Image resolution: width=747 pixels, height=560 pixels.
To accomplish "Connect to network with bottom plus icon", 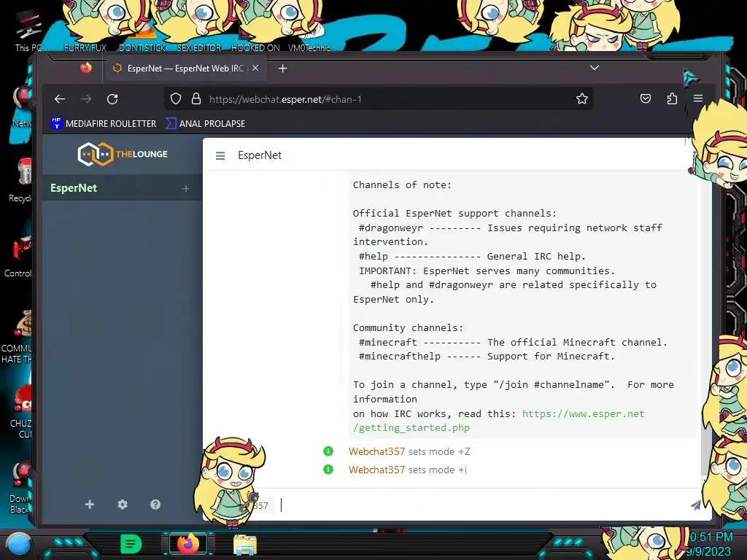I will click(x=90, y=505).
